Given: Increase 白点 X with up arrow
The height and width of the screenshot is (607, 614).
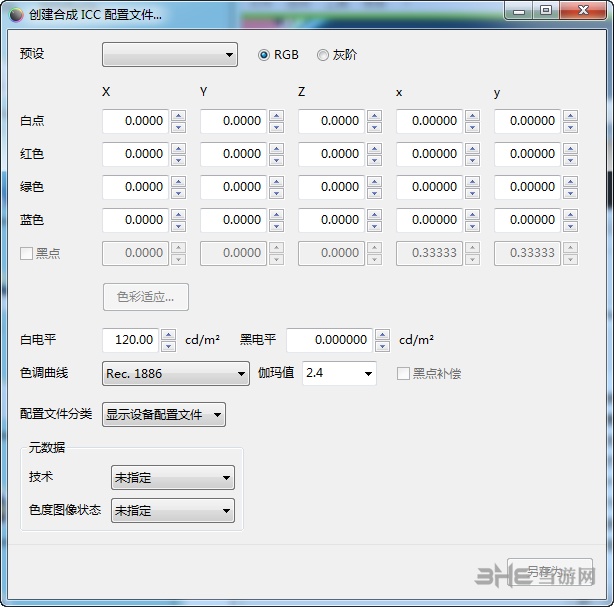Looking at the screenshot, I should 179,116.
